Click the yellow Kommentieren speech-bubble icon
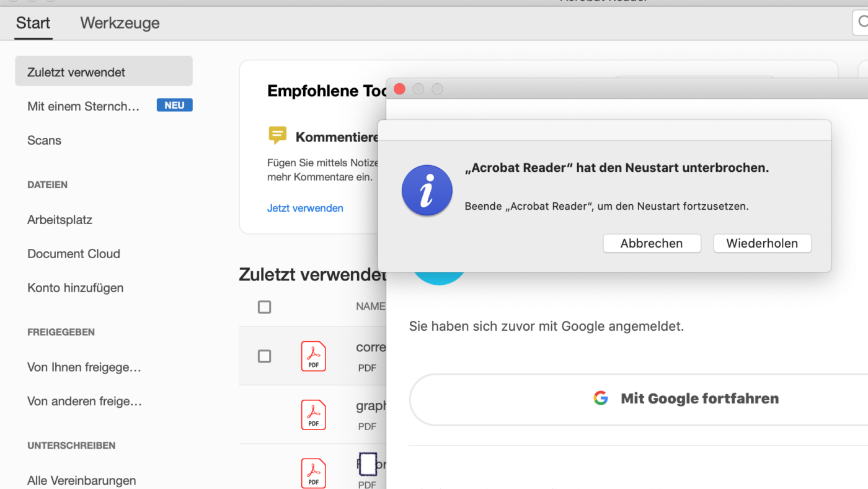Screen dimensions: 868x489 pyautogui.click(x=277, y=135)
